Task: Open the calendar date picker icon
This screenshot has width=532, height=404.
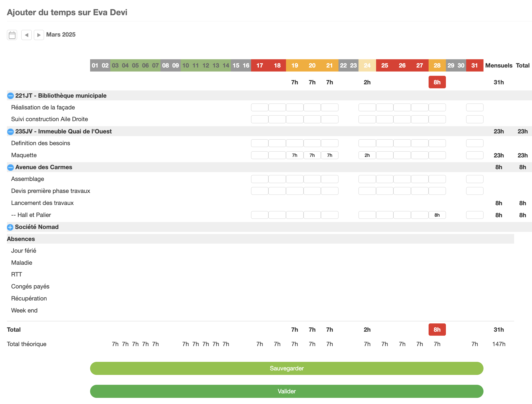Action: 12,35
